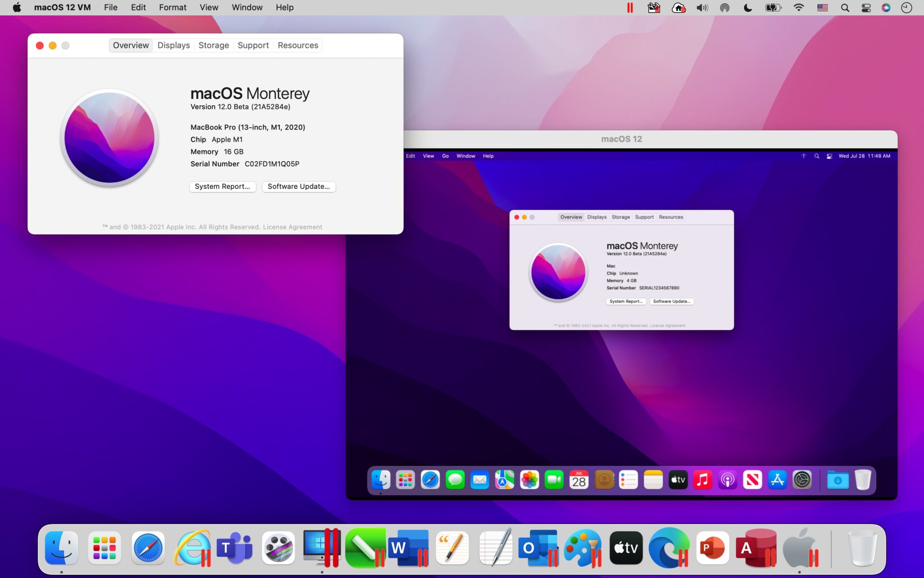
Task: Open Microsoft Word from the dock
Action: click(x=408, y=547)
